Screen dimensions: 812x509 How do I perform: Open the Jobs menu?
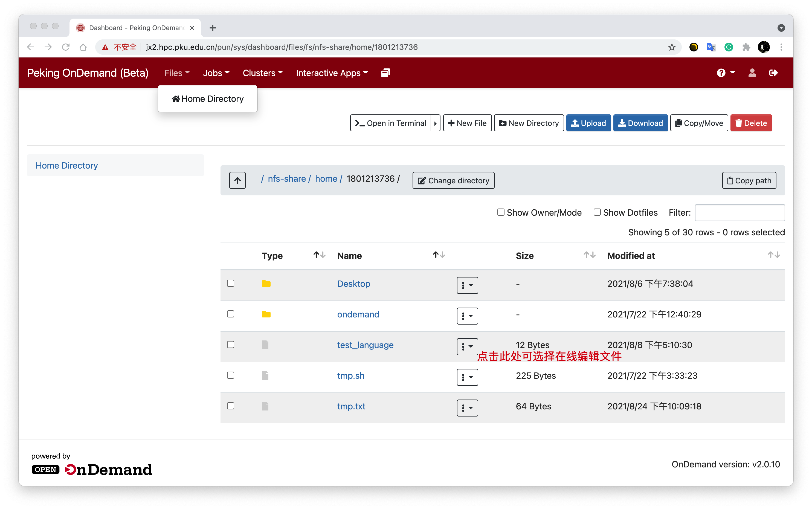(216, 73)
